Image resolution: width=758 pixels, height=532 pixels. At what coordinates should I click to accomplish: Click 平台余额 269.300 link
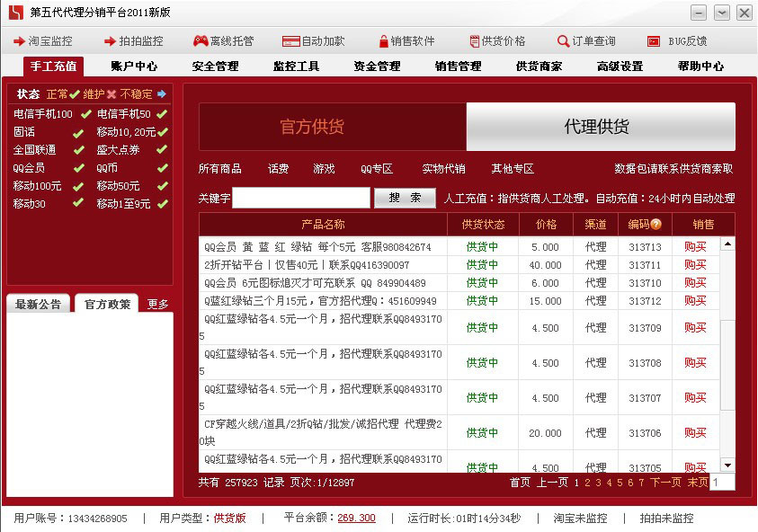pyautogui.click(x=356, y=518)
